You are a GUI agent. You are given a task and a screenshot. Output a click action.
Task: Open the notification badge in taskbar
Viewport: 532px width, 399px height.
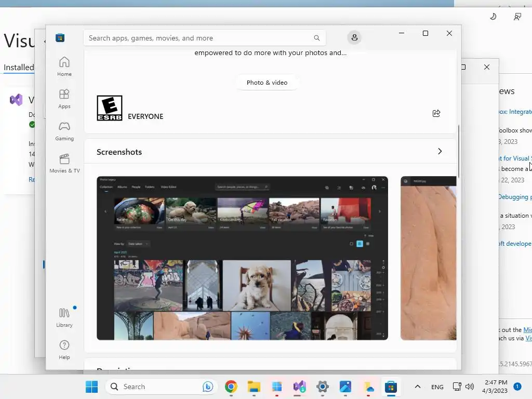[517, 386]
